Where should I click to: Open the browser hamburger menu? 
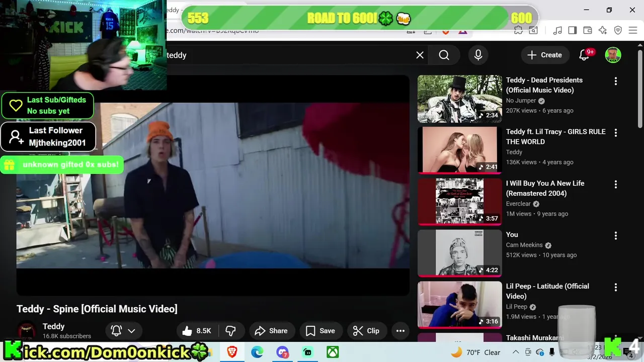[x=633, y=31]
